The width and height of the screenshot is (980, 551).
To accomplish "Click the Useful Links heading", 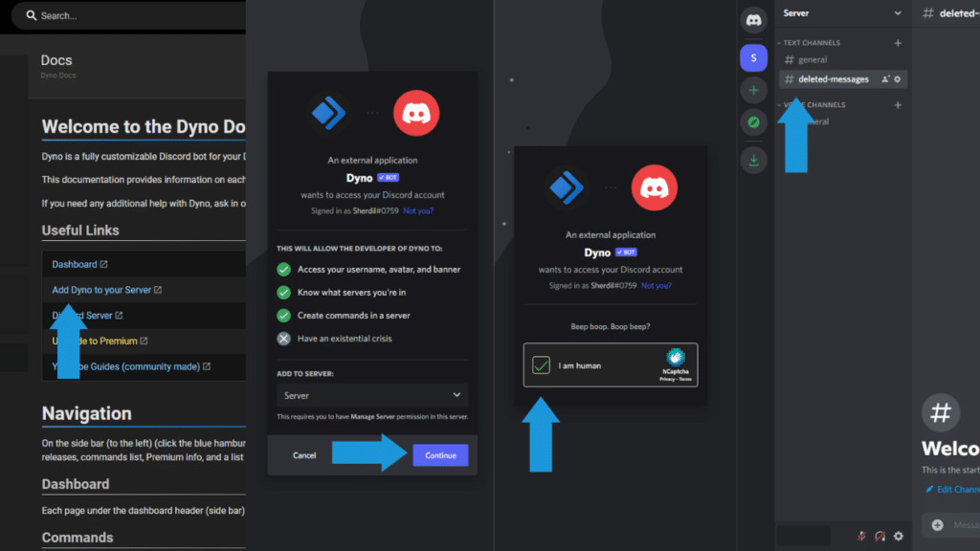I will click(x=80, y=231).
